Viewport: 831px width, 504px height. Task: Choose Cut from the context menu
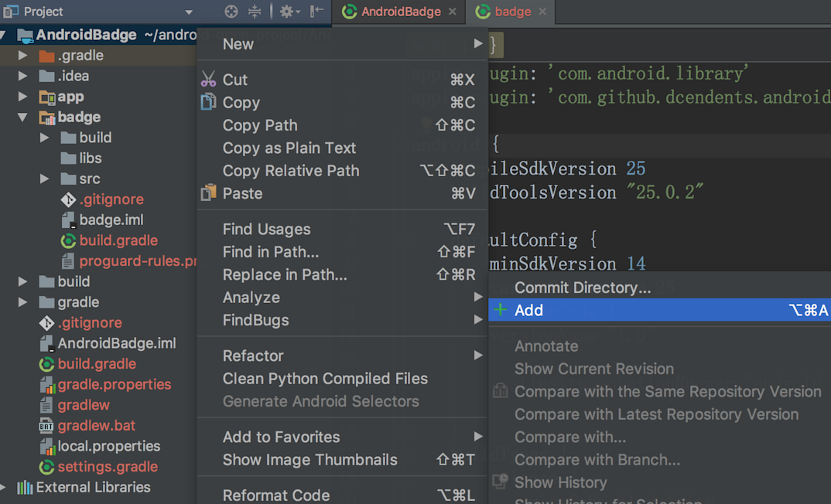pos(342,80)
